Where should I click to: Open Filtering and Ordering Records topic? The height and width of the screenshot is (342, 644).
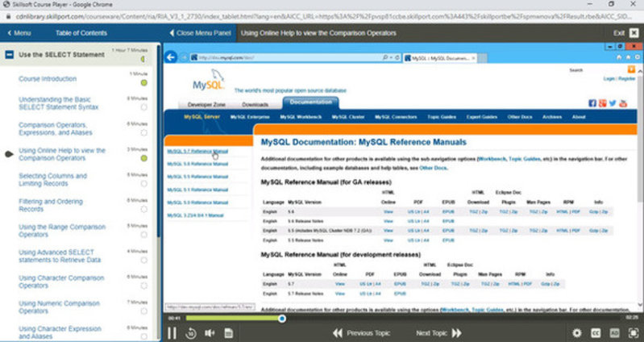[51, 205]
